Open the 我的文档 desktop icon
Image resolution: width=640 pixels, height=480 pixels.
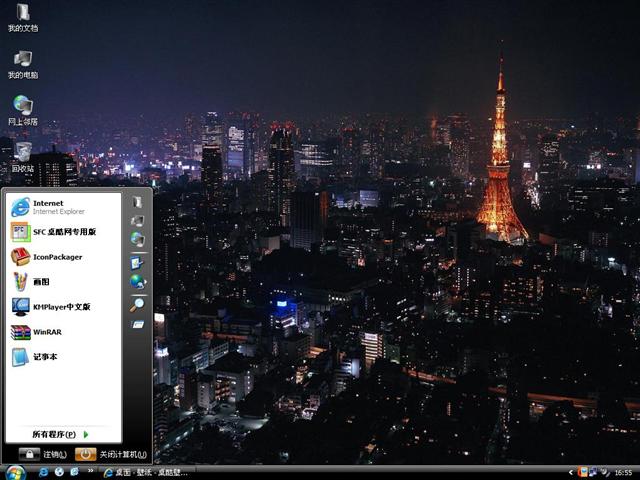click(x=23, y=18)
